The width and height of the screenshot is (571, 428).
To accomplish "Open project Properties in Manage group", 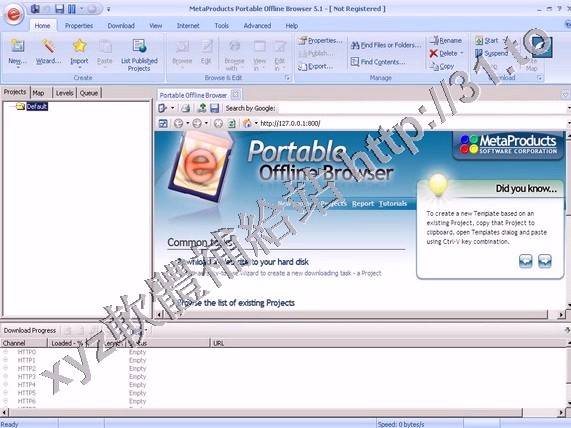I will pos(320,40).
